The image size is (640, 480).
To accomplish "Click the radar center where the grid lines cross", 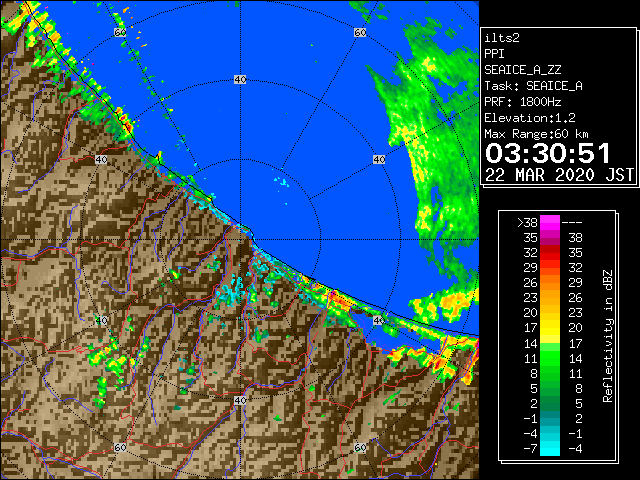I will tap(240, 240).
